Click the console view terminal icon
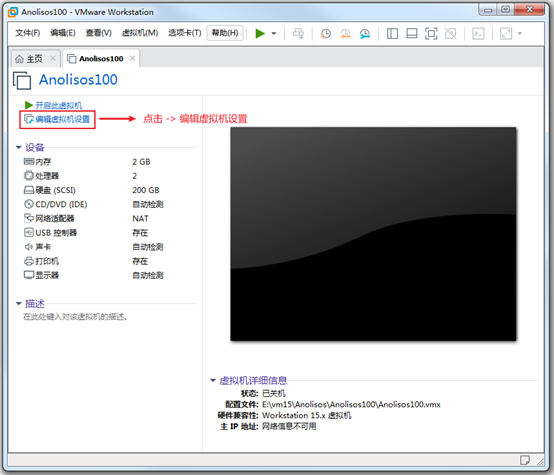 (478, 34)
